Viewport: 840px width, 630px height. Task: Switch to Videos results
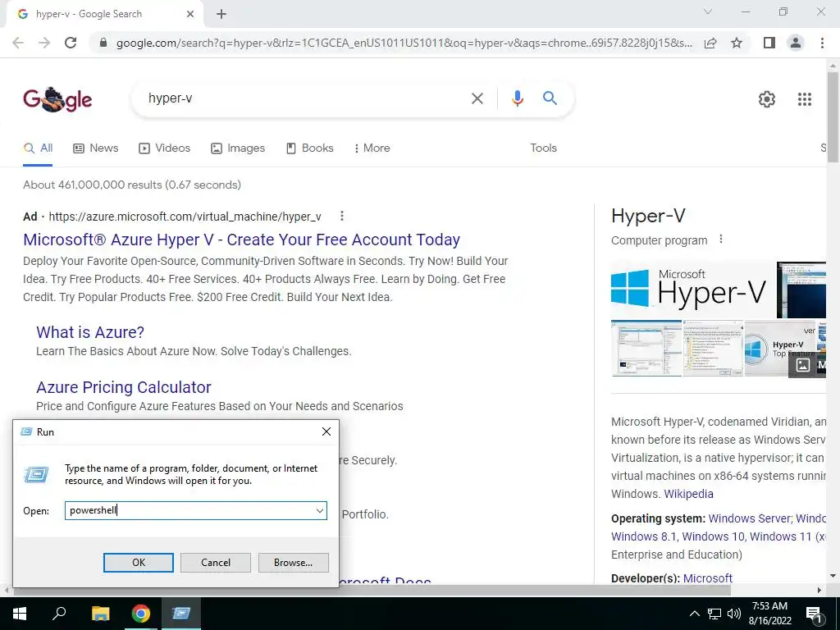pos(164,148)
